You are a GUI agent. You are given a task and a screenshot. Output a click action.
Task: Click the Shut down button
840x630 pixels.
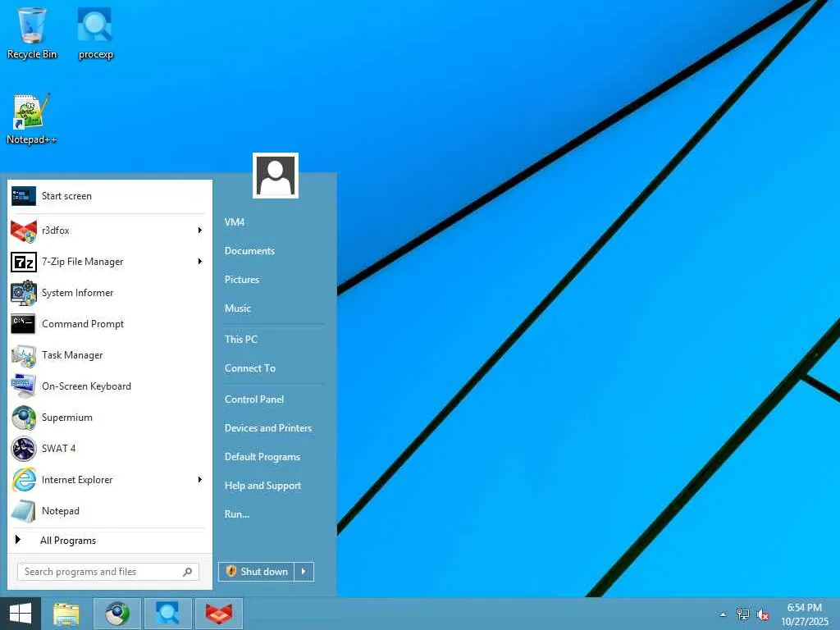tap(257, 572)
